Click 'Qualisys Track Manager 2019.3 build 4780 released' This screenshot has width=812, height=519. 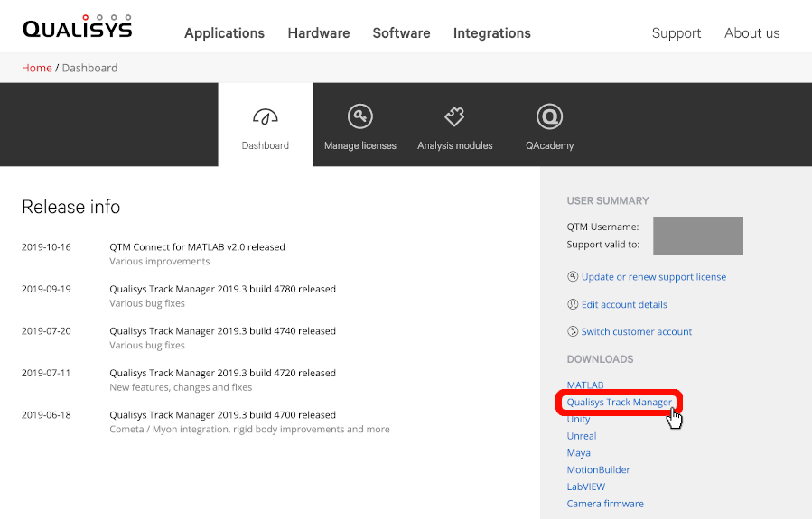222,289
